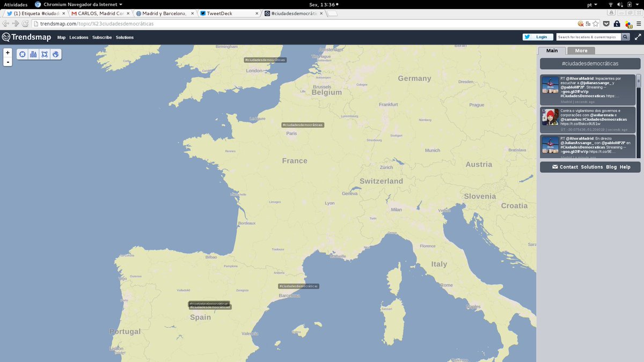
Task: Open the Solutions menu in header
Action: [x=125, y=38]
